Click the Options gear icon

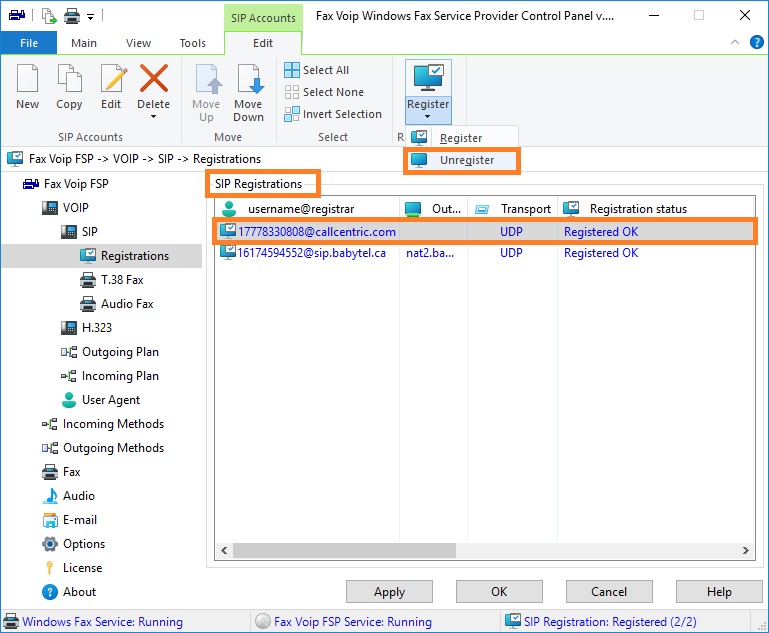click(x=50, y=544)
